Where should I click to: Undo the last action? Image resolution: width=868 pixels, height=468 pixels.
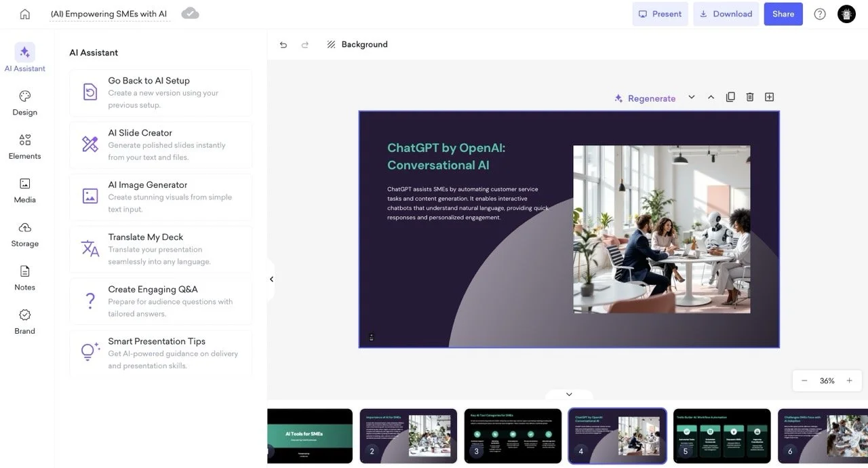(283, 45)
